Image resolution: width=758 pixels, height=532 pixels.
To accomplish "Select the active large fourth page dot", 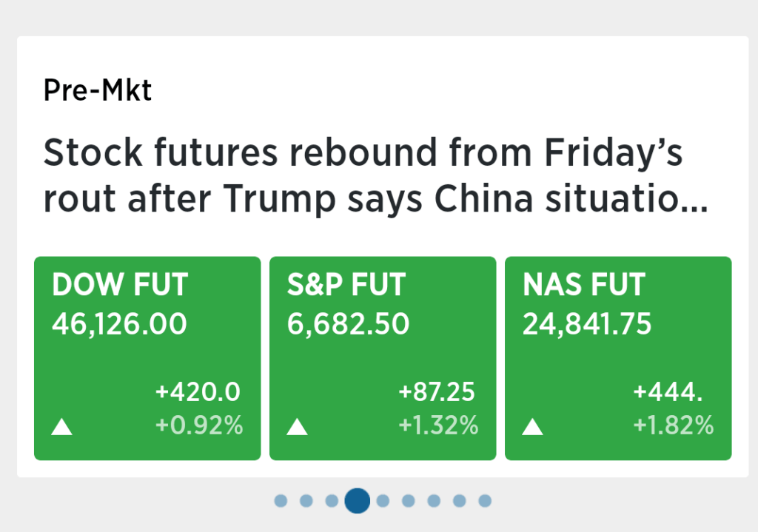I will point(358,501).
